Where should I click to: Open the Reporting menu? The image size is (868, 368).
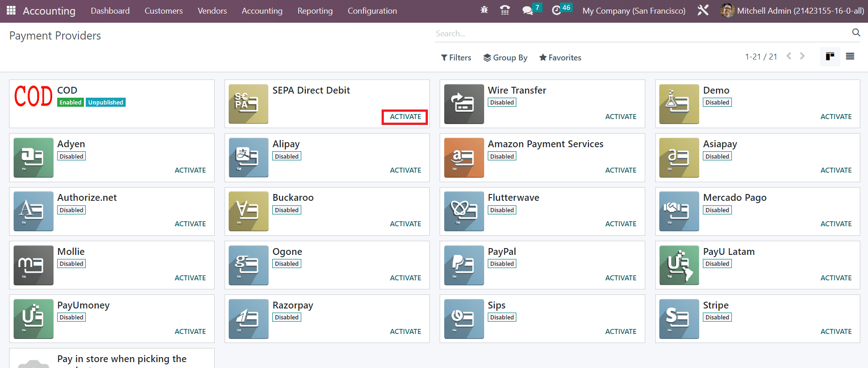315,11
